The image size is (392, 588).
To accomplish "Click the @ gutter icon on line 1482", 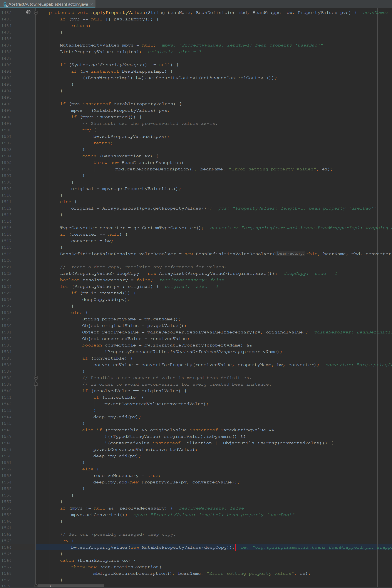I will tap(28, 12).
